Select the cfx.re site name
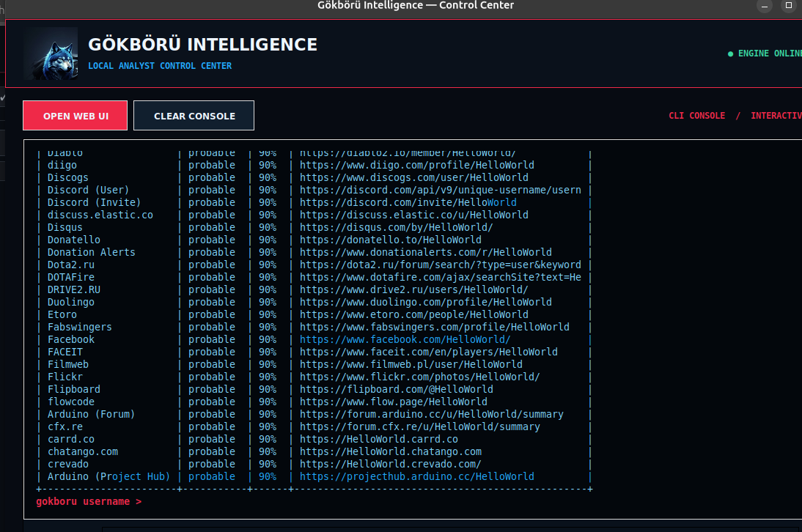This screenshot has height=532, width=802. [x=65, y=426]
